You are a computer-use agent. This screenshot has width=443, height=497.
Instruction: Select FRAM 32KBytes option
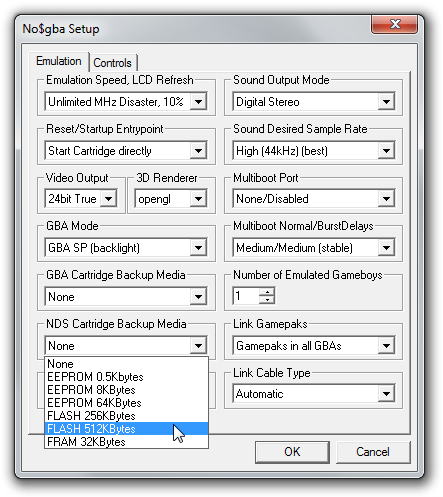coord(126,442)
